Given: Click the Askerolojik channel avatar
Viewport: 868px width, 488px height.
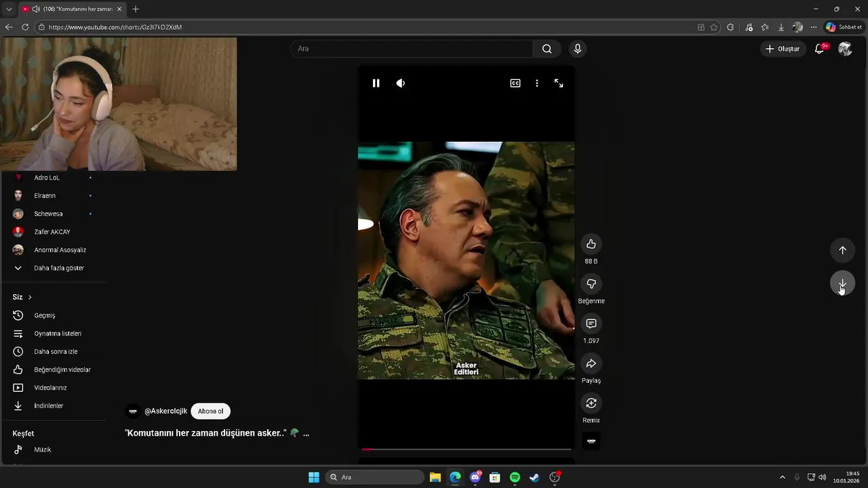Looking at the screenshot, I should (133, 411).
